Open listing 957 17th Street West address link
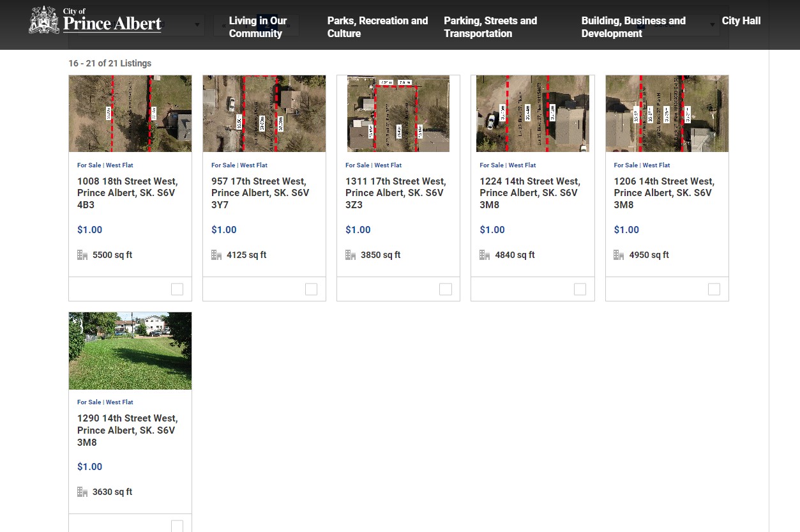This screenshot has height=532, width=800. (260, 193)
